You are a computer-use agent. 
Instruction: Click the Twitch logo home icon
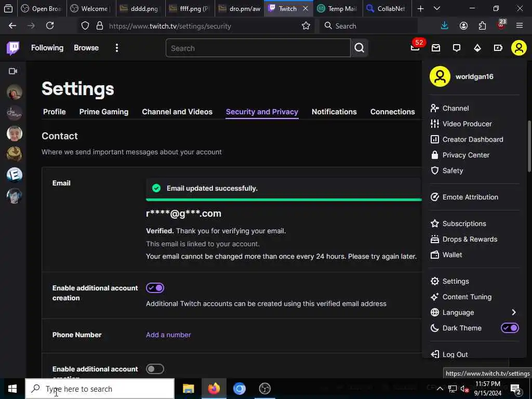(13, 48)
